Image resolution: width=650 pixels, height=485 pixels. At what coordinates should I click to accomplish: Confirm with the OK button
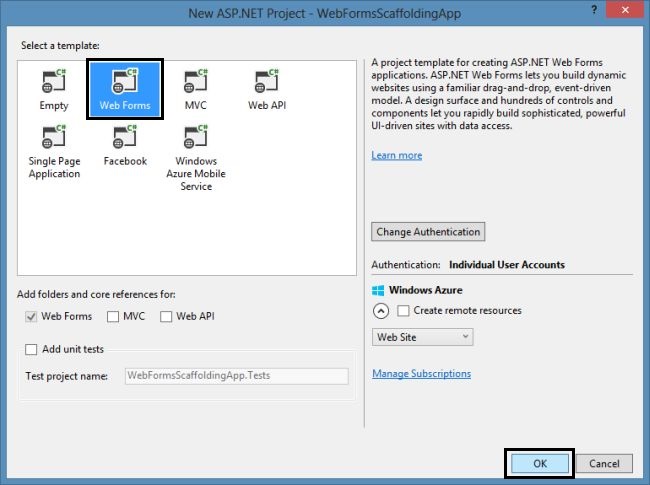coord(540,463)
